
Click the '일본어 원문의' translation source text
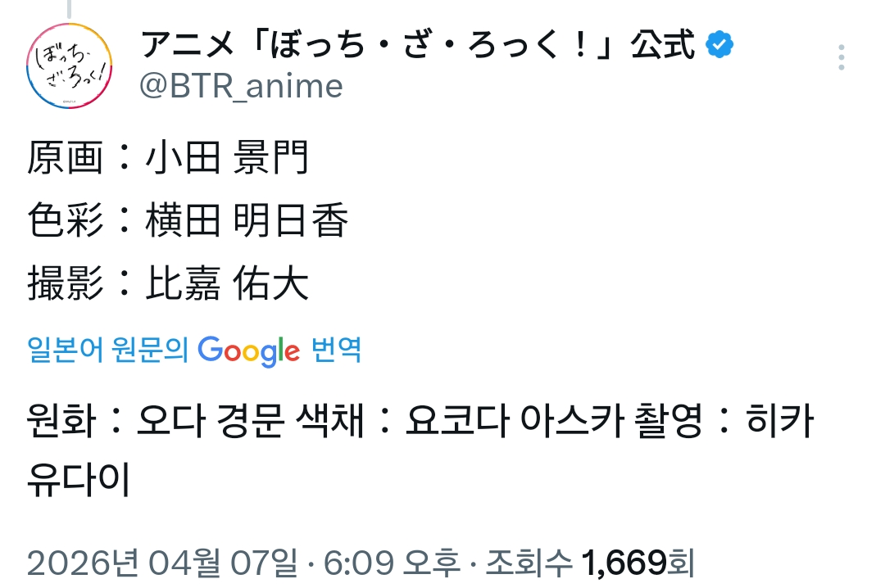(107, 351)
